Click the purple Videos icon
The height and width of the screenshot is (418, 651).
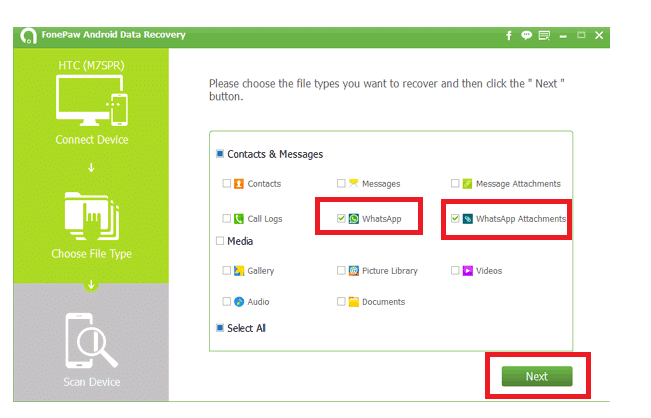(x=467, y=271)
